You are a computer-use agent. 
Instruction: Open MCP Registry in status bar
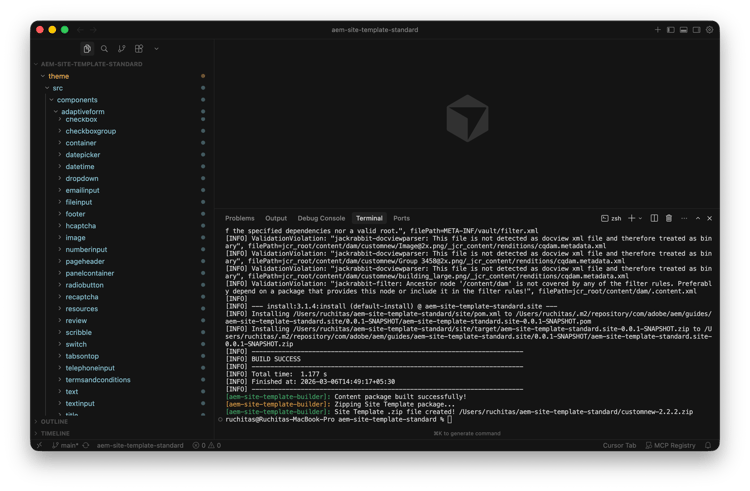pos(670,445)
